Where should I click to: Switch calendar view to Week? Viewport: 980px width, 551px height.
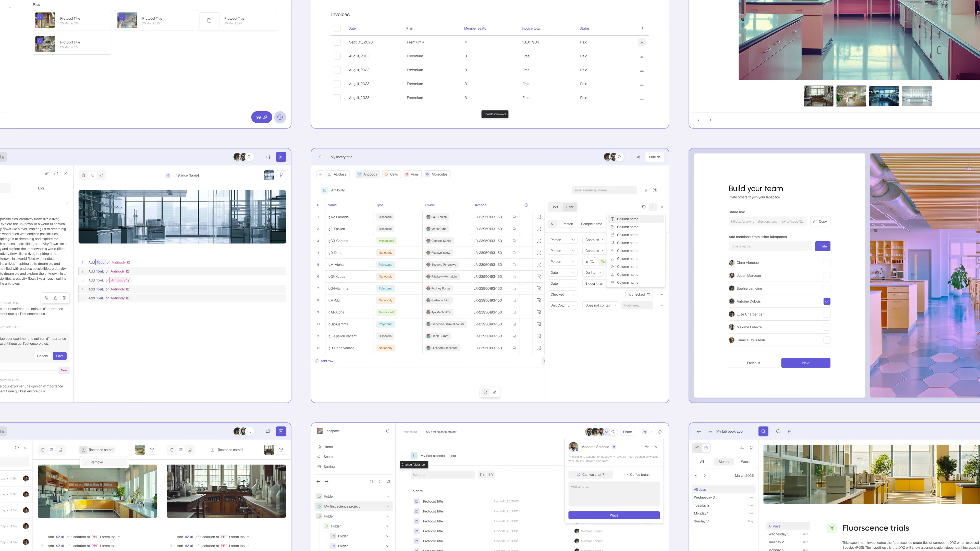(745, 462)
